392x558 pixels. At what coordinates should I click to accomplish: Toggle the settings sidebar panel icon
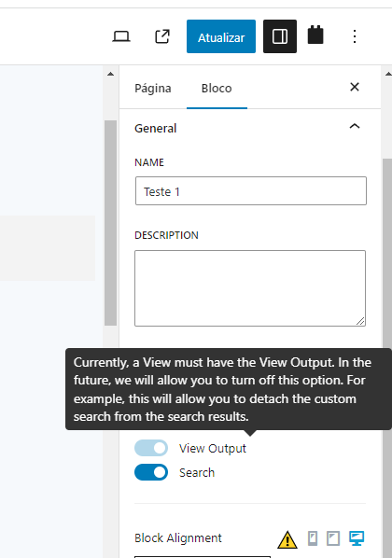click(280, 36)
